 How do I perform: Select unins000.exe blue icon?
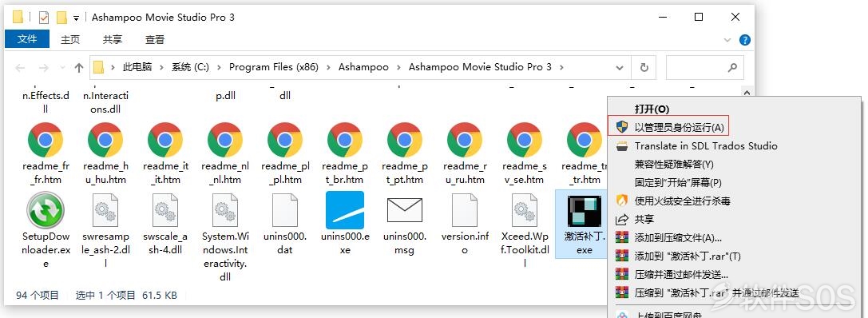click(x=344, y=210)
